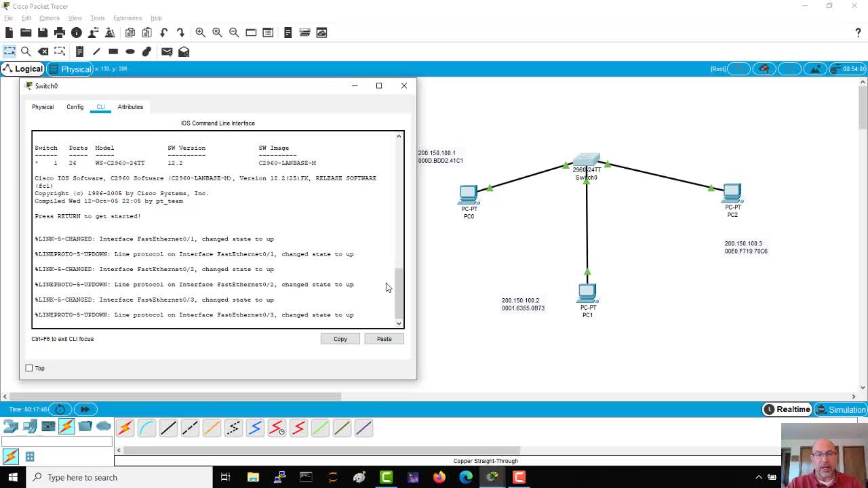Open Windows Start menu
The height and width of the screenshot is (488, 868).
[x=13, y=477]
